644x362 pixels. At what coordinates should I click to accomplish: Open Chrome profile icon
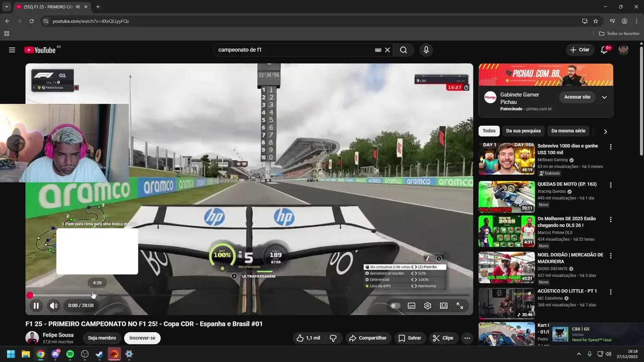pyautogui.click(x=624, y=21)
